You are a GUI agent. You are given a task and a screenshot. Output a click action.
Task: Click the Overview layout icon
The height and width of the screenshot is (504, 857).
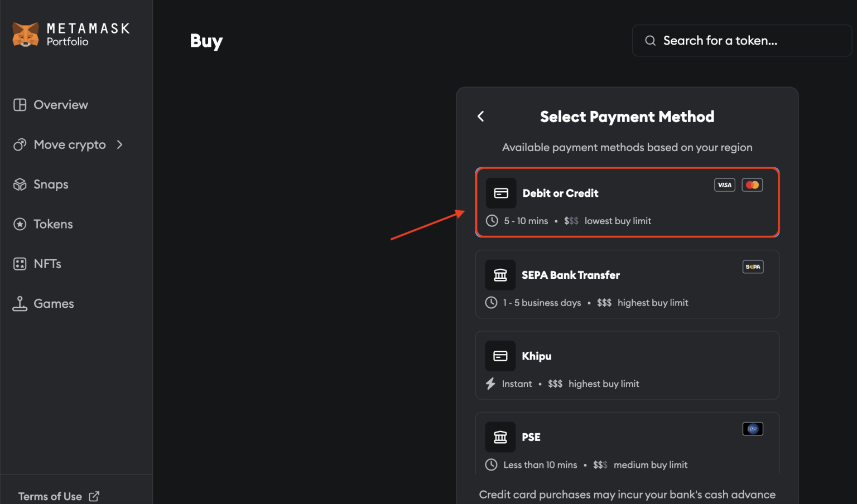pyautogui.click(x=20, y=105)
